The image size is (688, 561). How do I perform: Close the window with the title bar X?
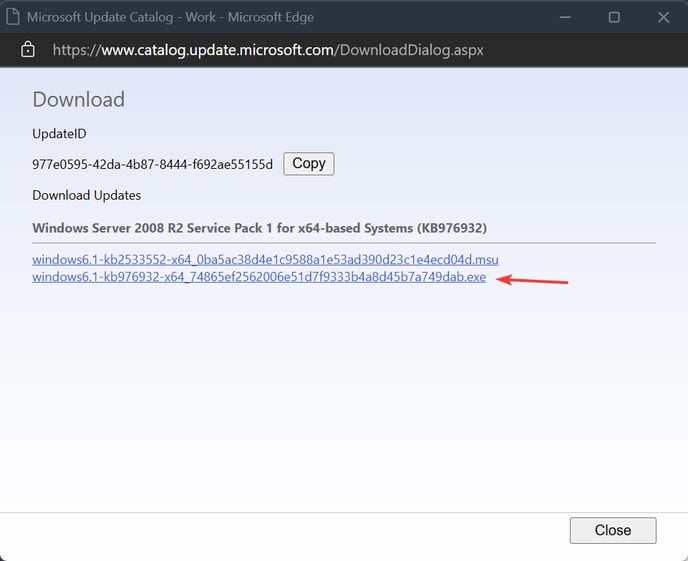click(663, 17)
